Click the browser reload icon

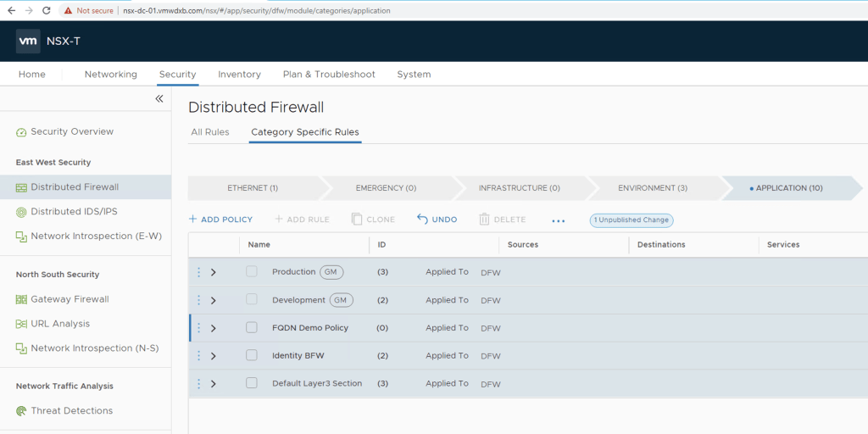tap(46, 10)
